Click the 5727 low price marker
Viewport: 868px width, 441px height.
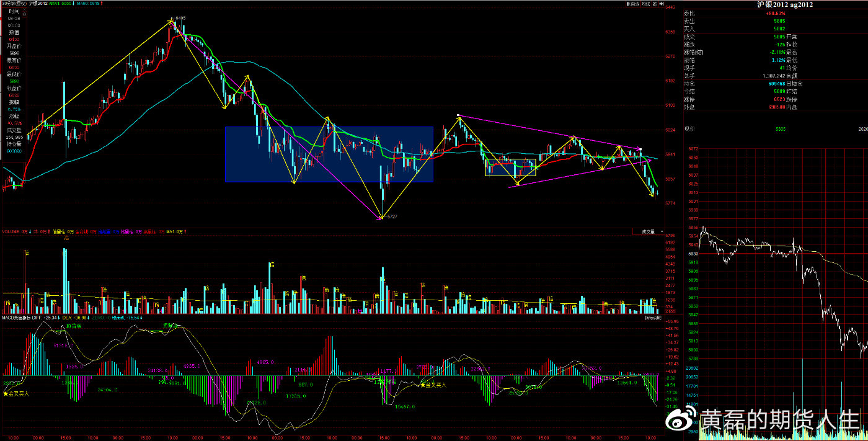tap(391, 217)
